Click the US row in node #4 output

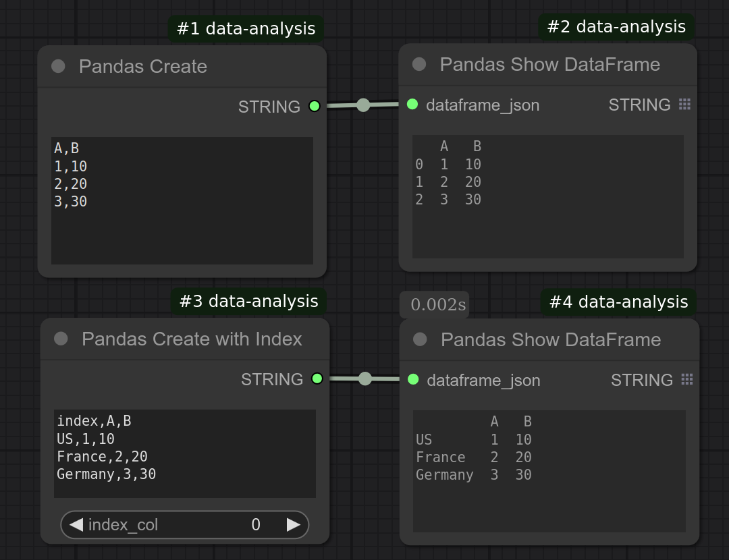[x=474, y=439]
